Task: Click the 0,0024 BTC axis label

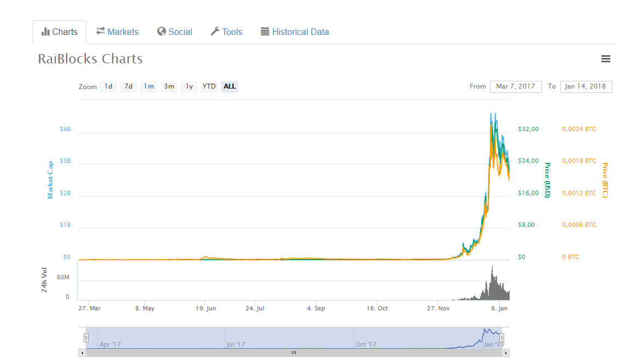Action: pos(579,129)
